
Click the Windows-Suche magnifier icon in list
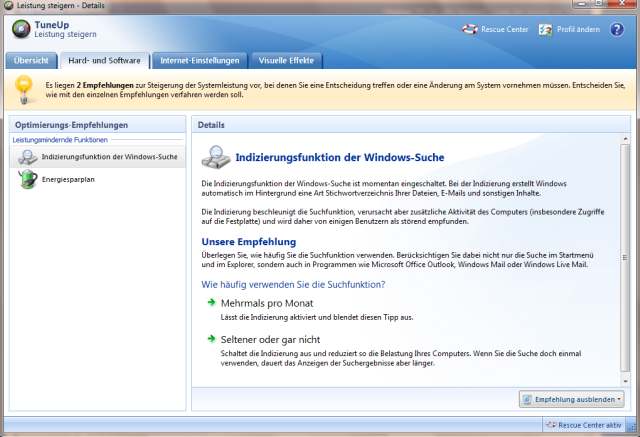[x=28, y=157]
